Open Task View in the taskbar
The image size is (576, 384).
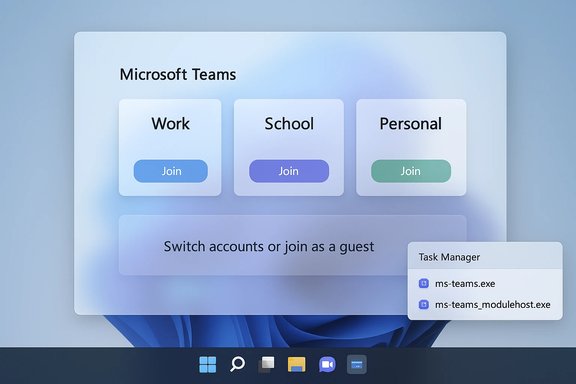tap(267, 365)
